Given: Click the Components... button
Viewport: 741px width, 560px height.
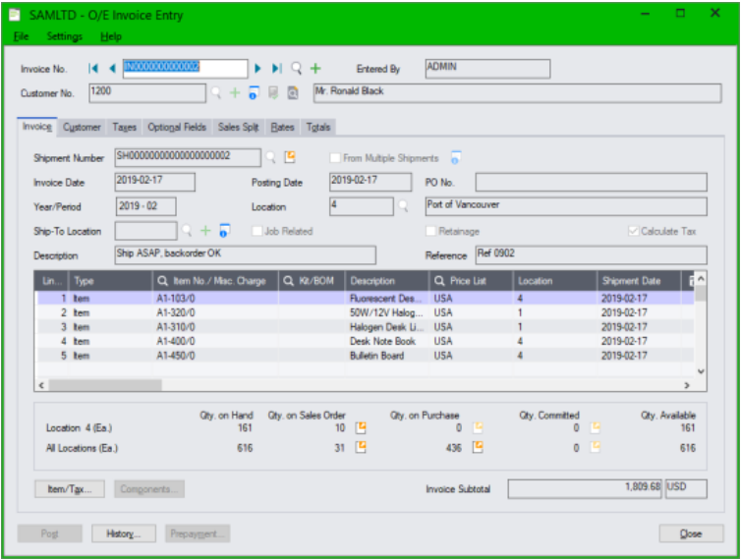Looking at the screenshot, I should click(149, 489).
